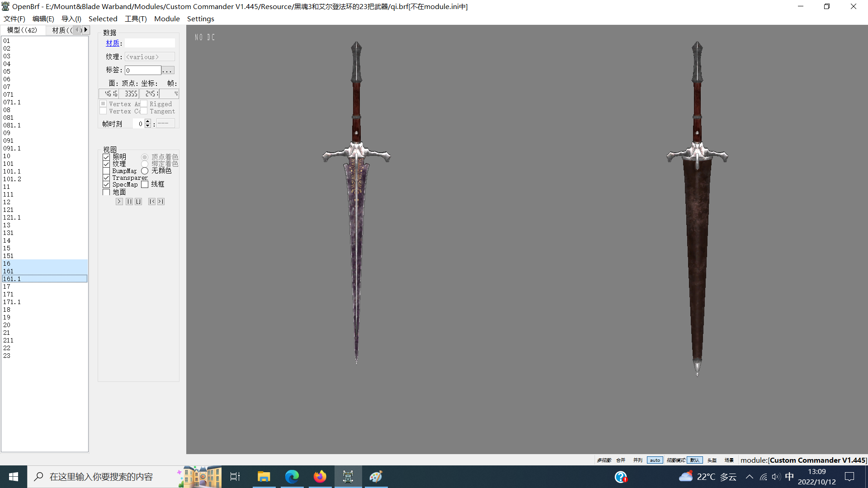Set multi-view to 并列 side-by-side

point(638,460)
